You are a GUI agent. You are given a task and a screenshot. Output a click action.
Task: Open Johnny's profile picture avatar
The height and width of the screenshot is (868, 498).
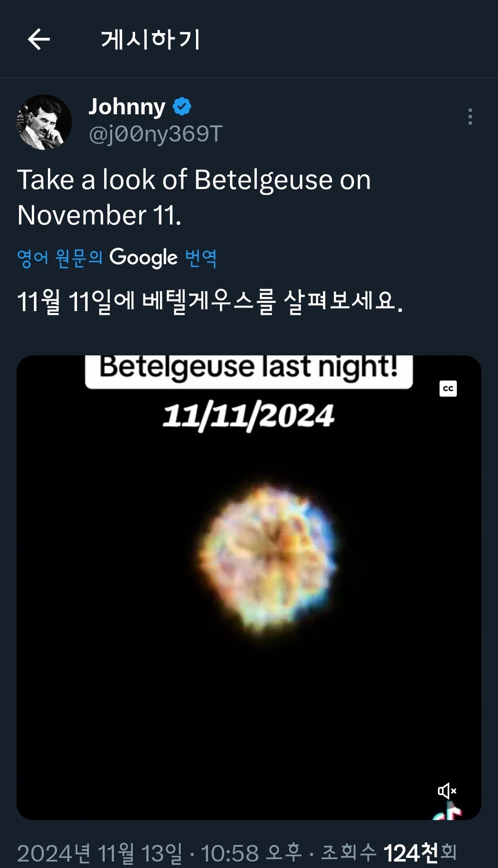[x=44, y=122]
